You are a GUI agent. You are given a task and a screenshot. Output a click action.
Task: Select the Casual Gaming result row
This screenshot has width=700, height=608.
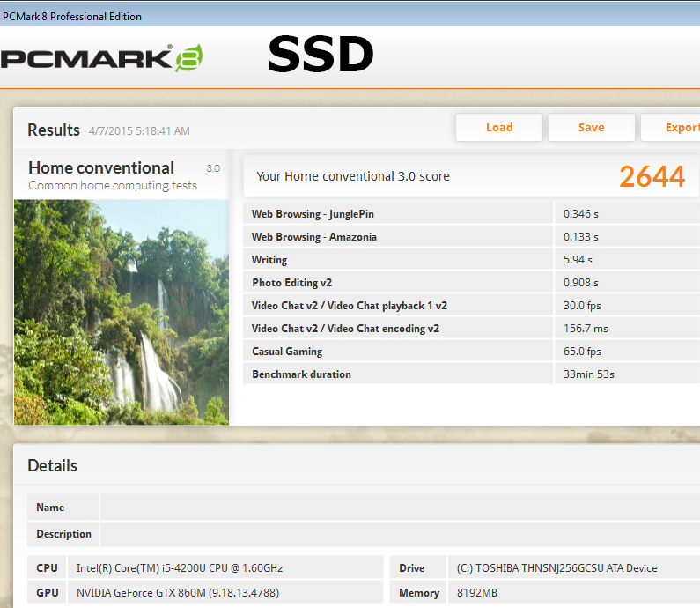click(401, 352)
